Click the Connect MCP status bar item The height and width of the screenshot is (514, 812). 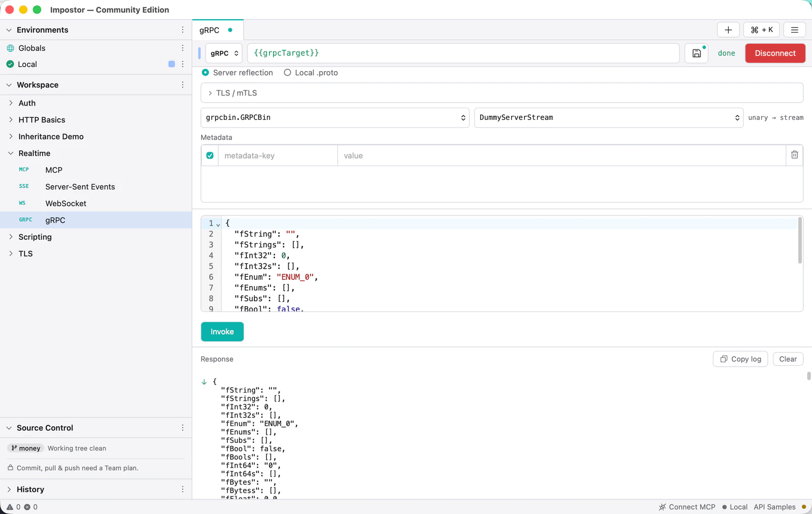(x=687, y=507)
